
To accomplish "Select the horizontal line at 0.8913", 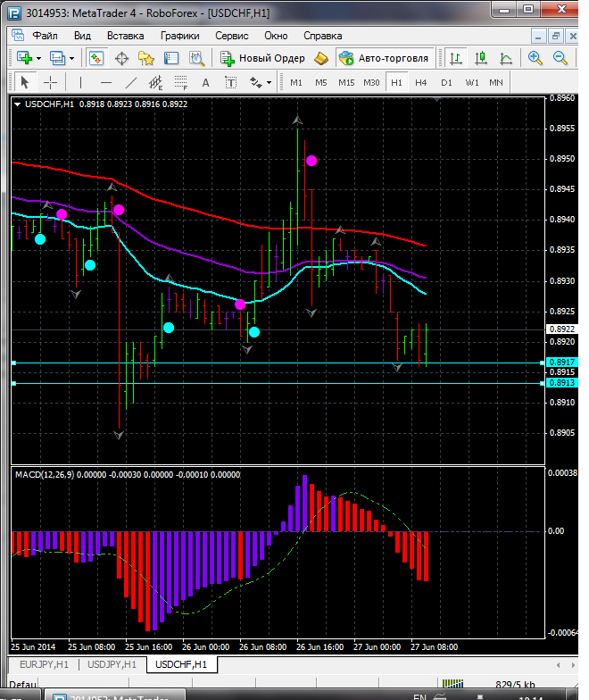I will [278, 384].
